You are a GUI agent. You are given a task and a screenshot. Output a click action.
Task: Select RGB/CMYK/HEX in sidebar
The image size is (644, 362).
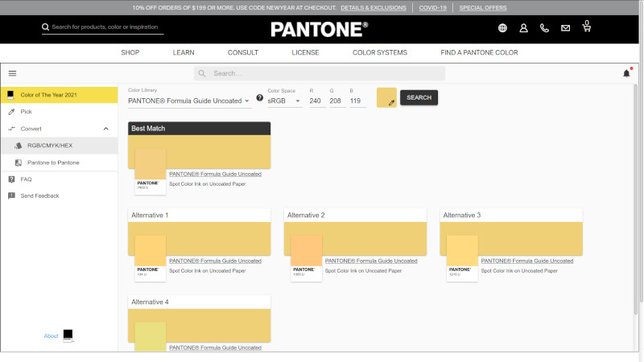50,146
